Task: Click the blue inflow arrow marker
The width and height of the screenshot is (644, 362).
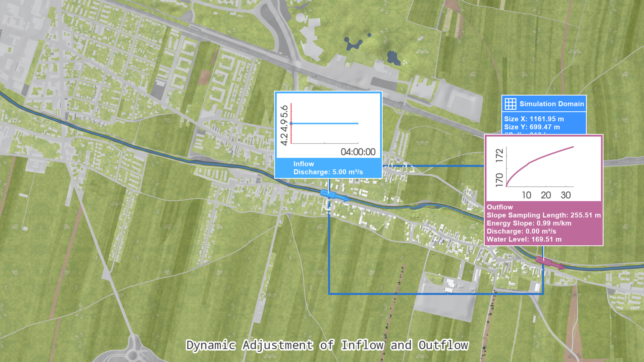Action: (x=334, y=195)
